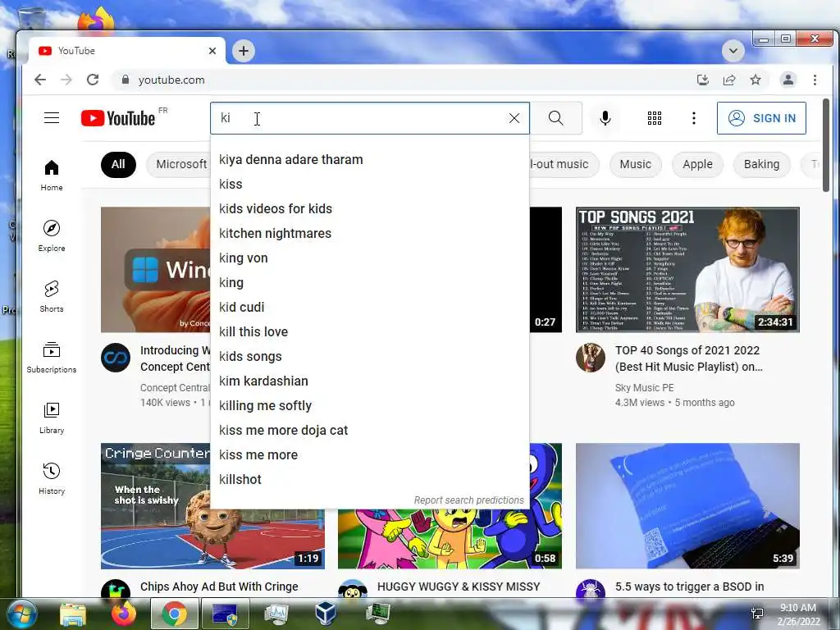The height and width of the screenshot is (630, 840).
Task: Click the taskbar clock showing 9:10 AM
Action: click(797, 614)
